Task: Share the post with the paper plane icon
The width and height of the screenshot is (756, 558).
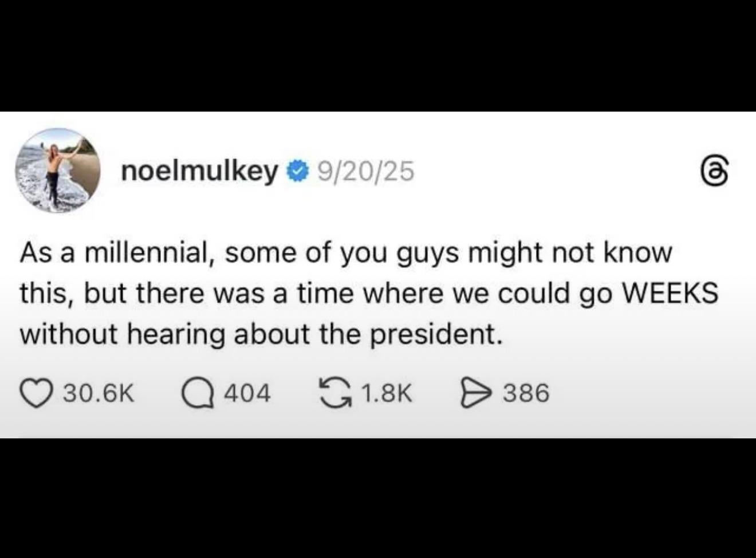Action: [475, 393]
